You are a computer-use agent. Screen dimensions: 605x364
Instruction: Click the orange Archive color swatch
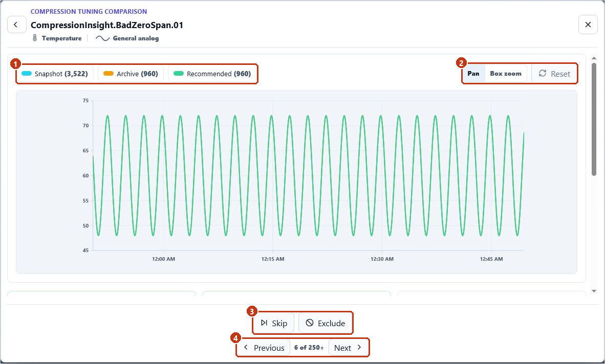[x=109, y=74]
